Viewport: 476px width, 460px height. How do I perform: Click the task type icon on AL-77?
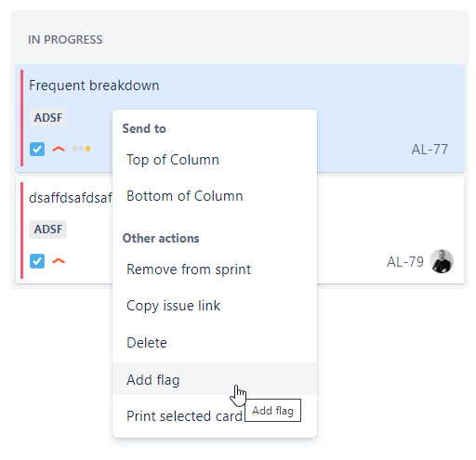pyautogui.click(x=37, y=149)
